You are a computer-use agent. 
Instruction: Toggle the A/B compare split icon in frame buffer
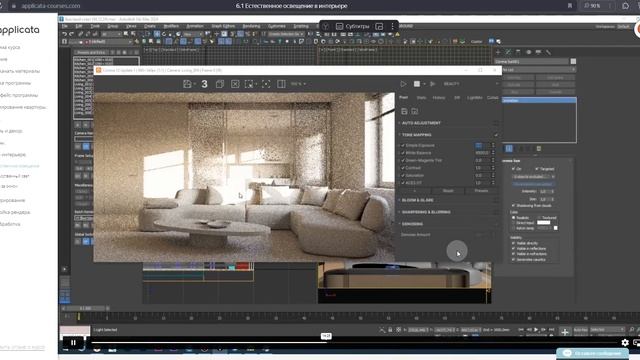281,84
